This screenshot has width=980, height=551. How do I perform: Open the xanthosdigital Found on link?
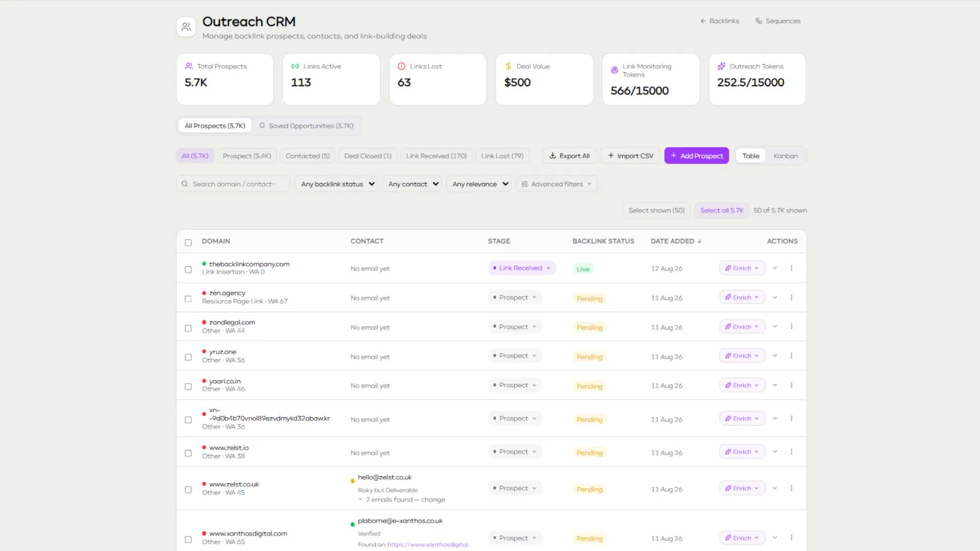[x=428, y=544]
